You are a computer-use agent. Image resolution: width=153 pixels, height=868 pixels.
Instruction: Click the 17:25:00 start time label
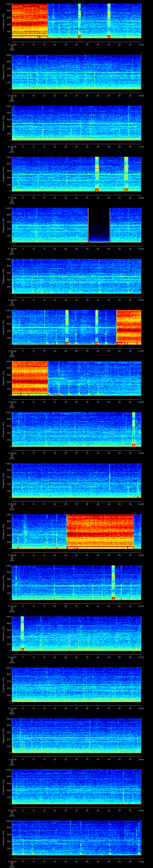[x=12, y=606]
